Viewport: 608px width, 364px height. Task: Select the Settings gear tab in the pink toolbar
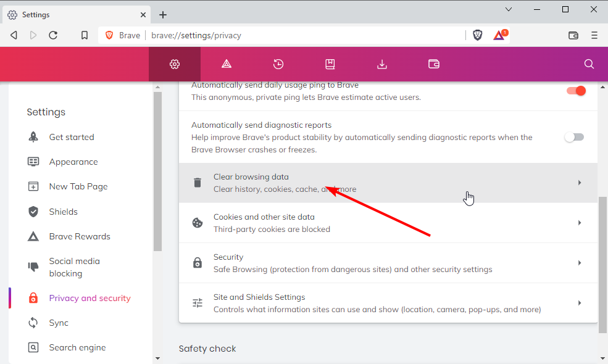coord(175,64)
